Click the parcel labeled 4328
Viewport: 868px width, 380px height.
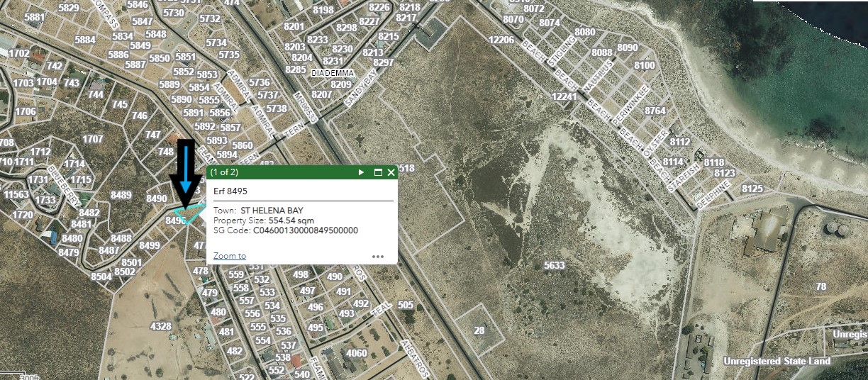tap(161, 326)
